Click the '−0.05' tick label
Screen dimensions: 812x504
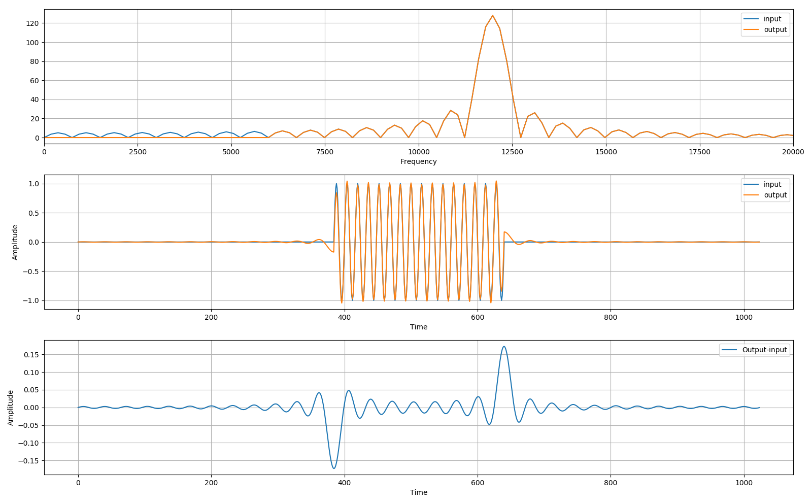click(29, 425)
